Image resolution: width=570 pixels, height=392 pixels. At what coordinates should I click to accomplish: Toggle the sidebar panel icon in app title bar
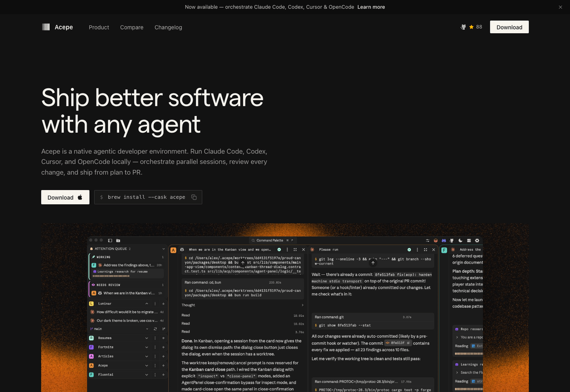pyautogui.click(x=110, y=240)
